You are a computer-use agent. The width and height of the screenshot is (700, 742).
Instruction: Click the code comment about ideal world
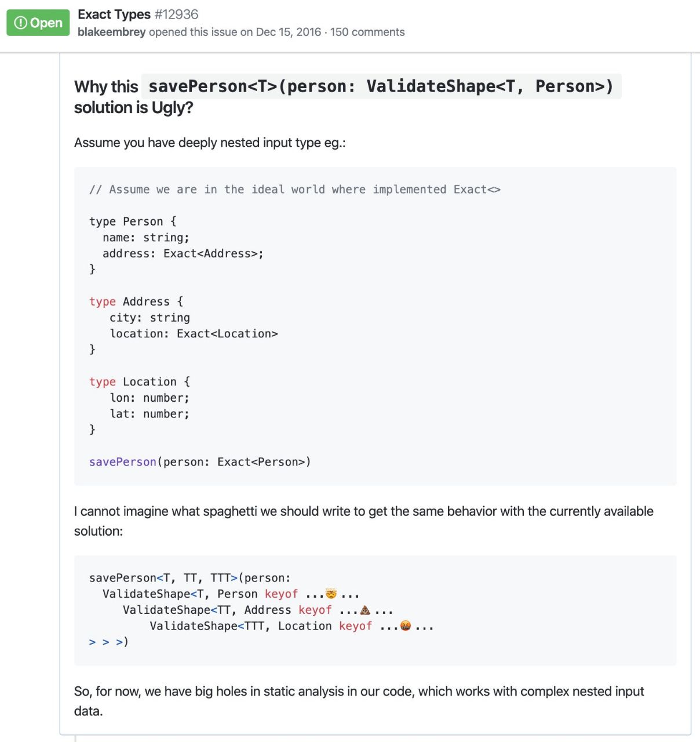click(x=295, y=190)
